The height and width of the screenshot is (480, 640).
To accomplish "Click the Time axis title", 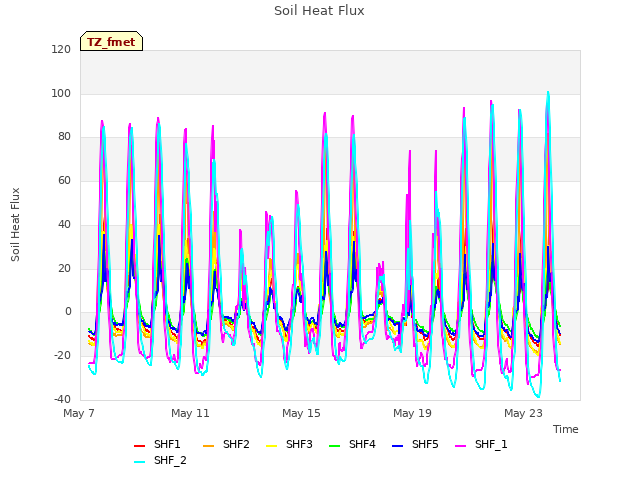I will pyautogui.click(x=566, y=429).
